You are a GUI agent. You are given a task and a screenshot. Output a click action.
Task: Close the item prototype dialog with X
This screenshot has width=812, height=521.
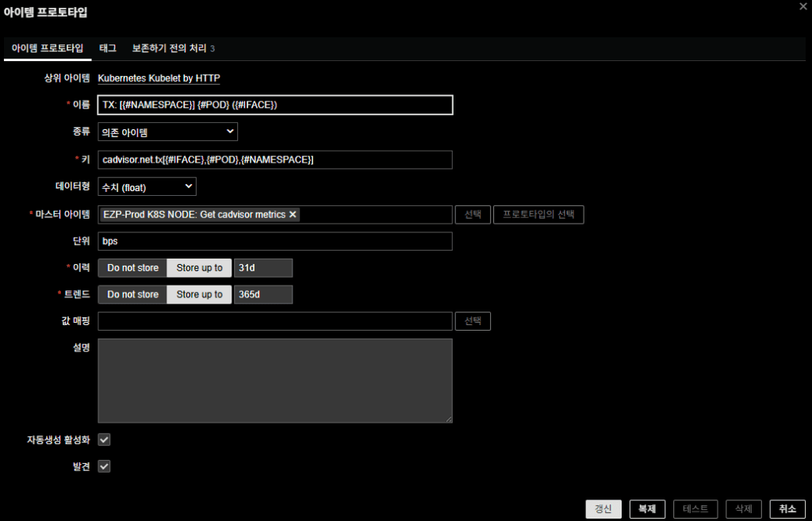(x=803, y=6)
